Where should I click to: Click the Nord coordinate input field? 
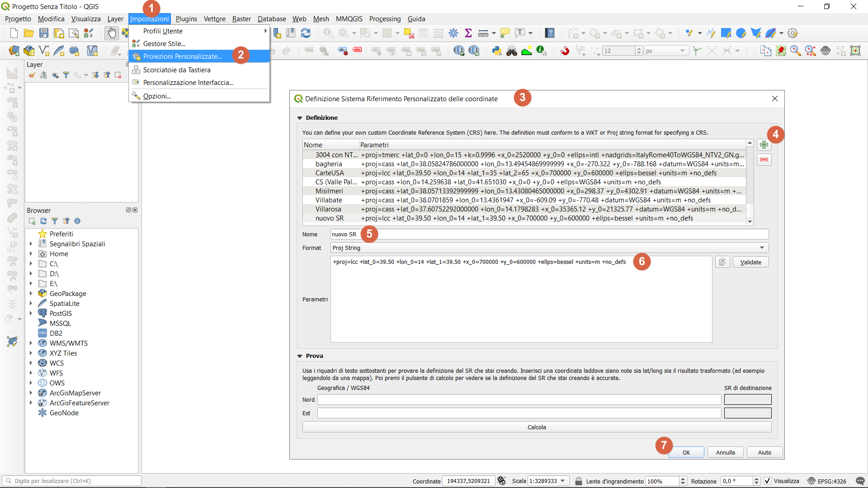(x=519, y=399)
